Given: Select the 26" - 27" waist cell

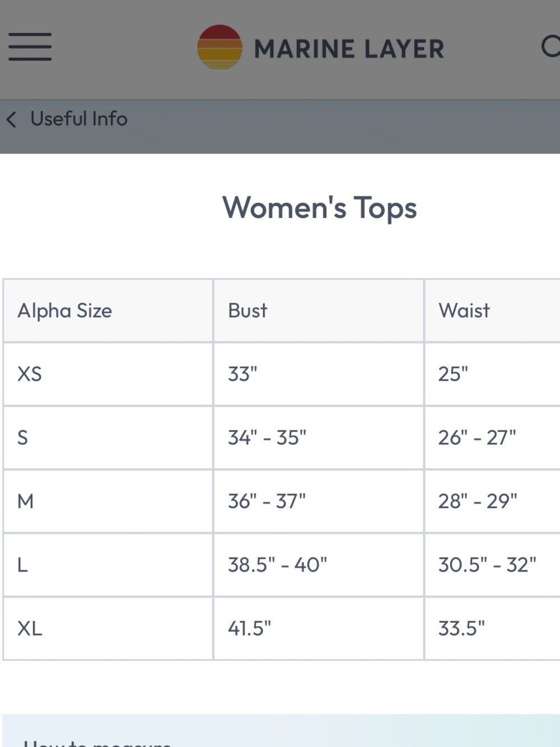Looking at the screenshot, I should coord(492,437).
